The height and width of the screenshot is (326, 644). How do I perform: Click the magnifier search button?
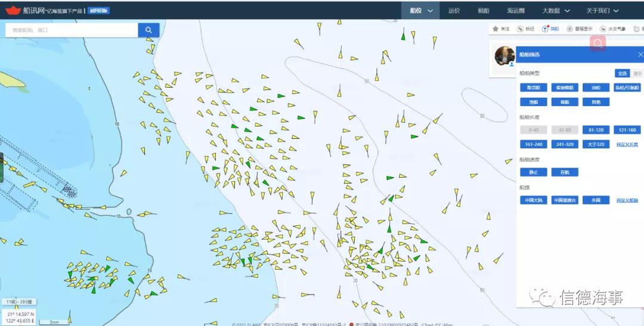[x=148, y=30]
